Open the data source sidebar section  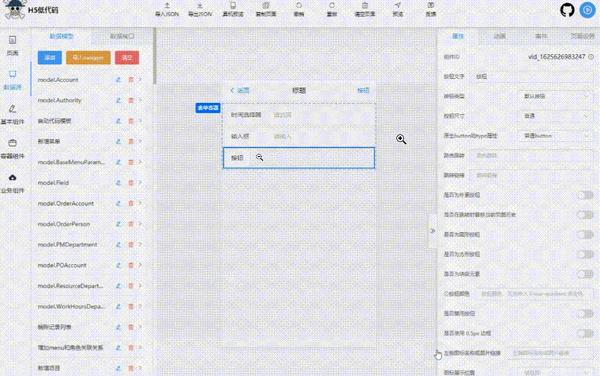tap(12, 80)
